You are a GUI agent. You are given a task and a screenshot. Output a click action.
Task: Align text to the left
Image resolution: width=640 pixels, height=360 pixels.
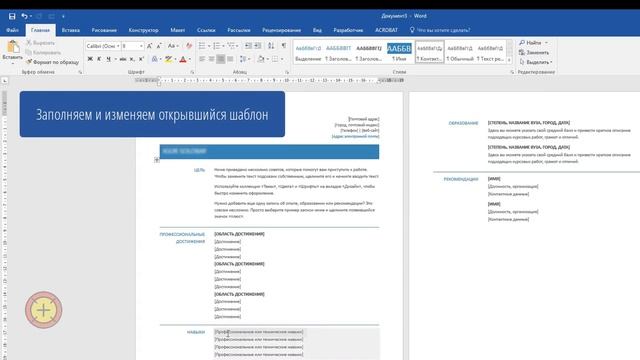202,59
